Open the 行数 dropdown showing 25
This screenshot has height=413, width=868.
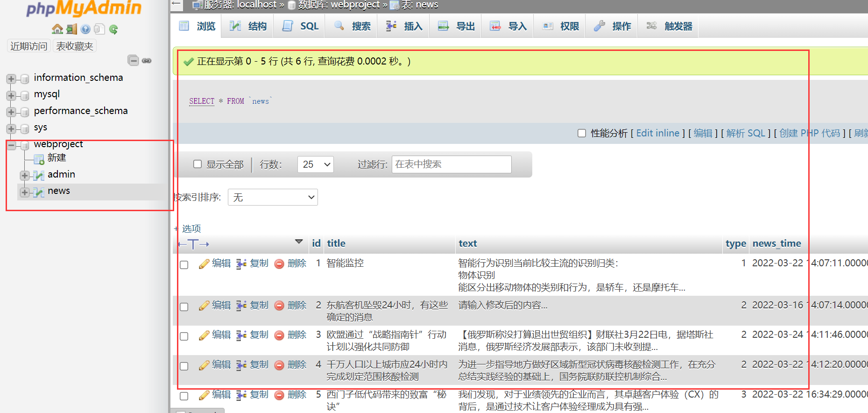click(316, 164)
